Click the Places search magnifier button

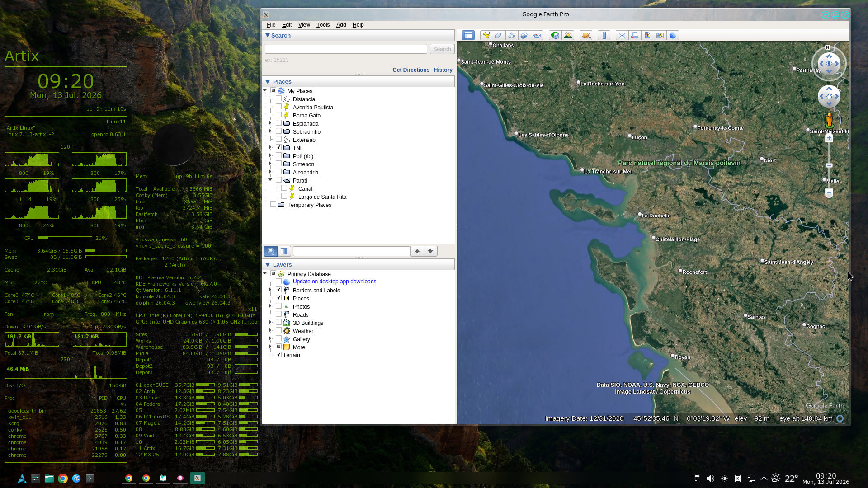pyautogui.click(x=271, y=251)
